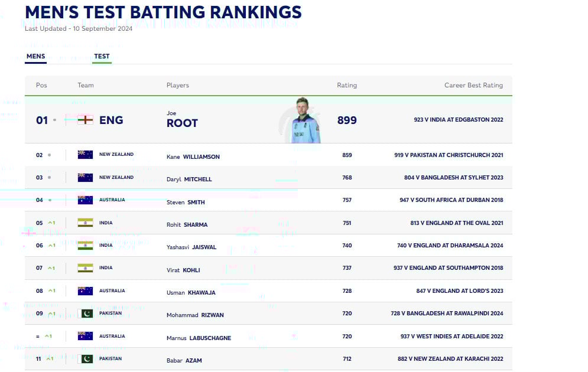Click India flag in Virat Kohli row

(85, 268)
